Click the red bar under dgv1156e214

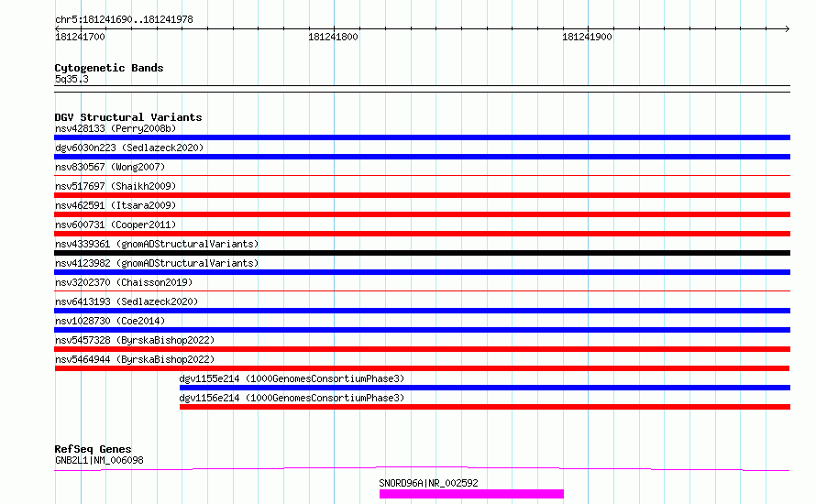click(x=485, y=407)
